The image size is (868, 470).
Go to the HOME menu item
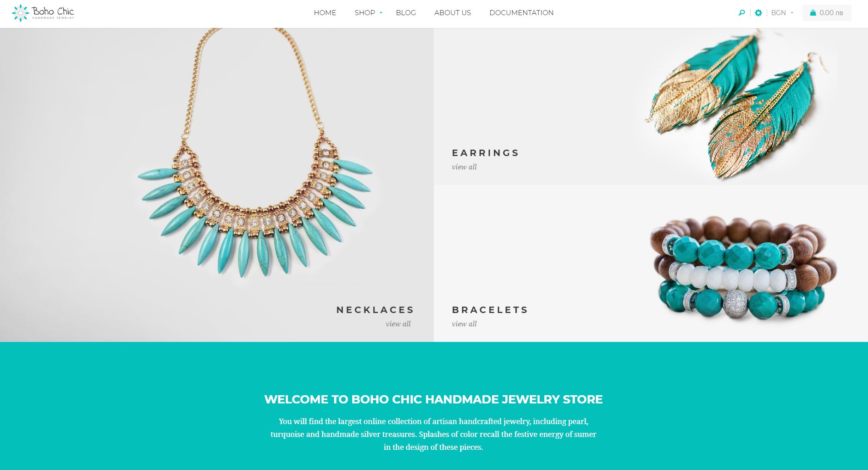point(325,13)
